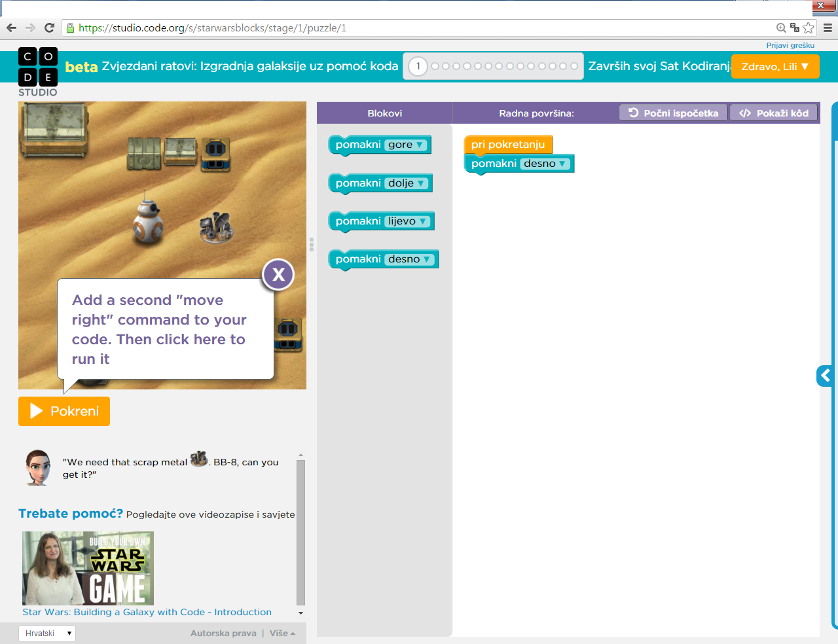Select the pomakni gore block
The image size is (838, 644).
pyautogui.click(x=357, y=145)
